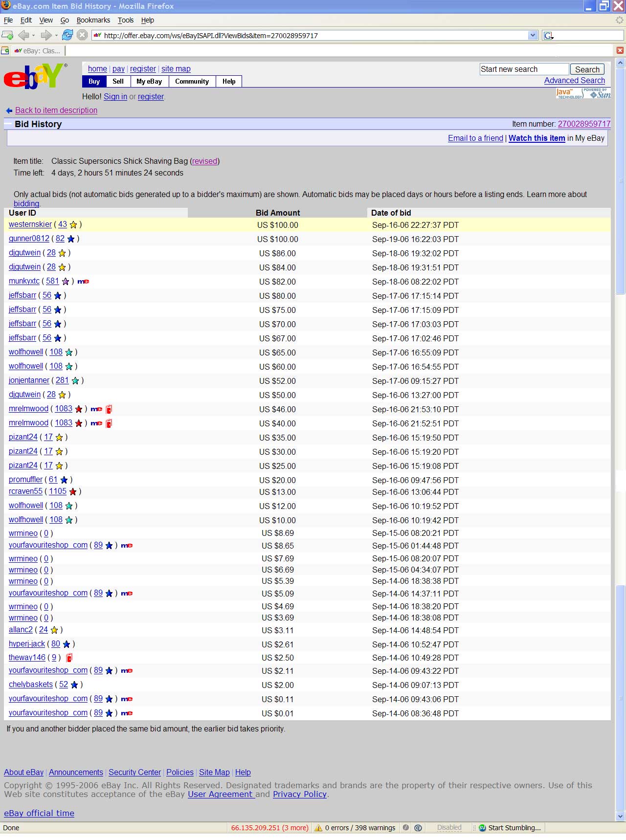Select the Community navigation tab
The width and height of the screenshot is (626, 840).
tap(192, 82)
